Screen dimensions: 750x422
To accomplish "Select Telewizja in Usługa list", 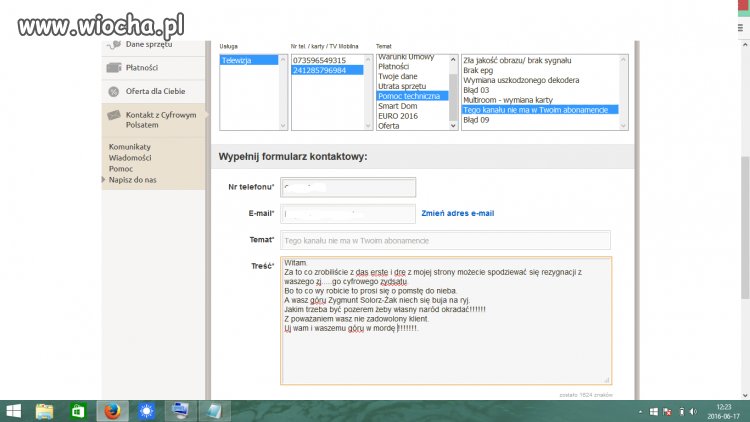I will (x=249, y=60).
